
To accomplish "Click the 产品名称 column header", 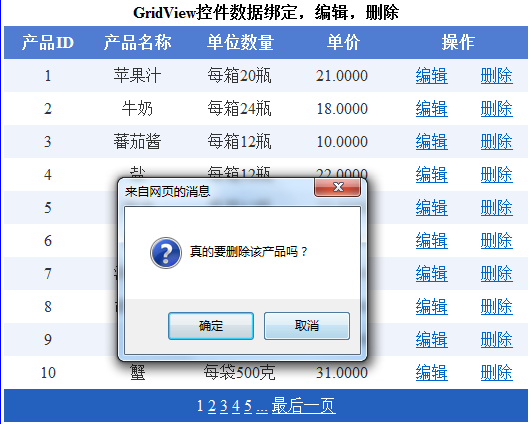I will click(x=137, y=43).
